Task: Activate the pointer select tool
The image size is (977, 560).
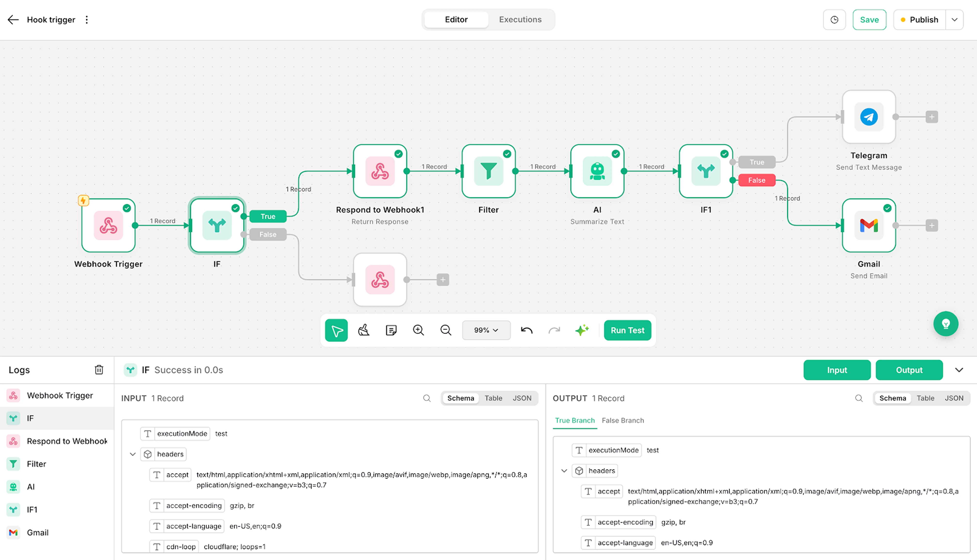Action: point(336,330)
